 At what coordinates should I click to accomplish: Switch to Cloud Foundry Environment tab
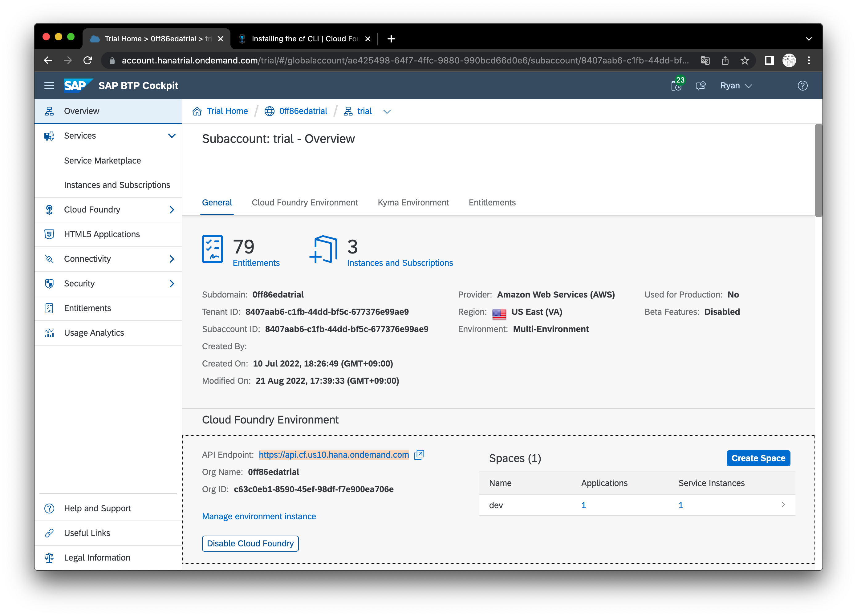coord(305,203)
